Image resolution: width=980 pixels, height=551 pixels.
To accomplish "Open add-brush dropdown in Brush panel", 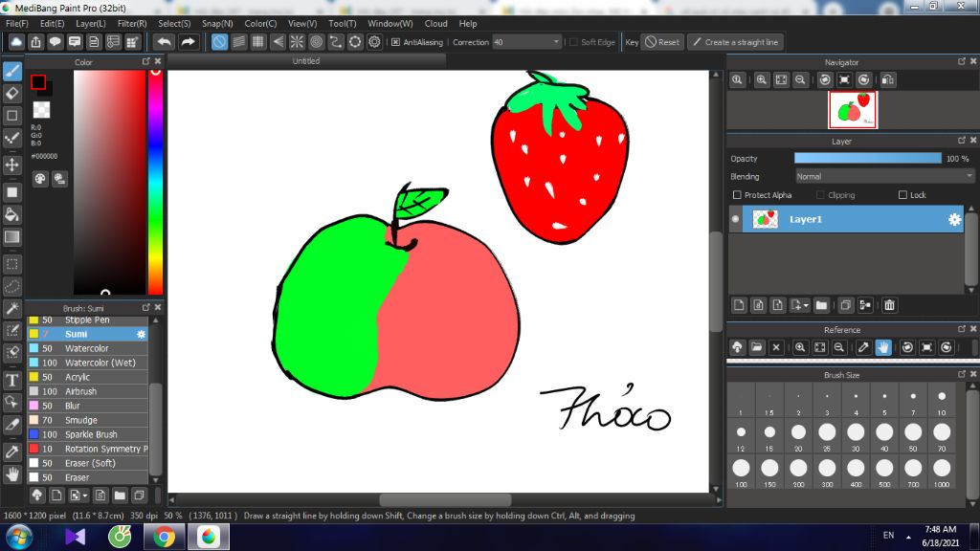I will pos(84,496).
